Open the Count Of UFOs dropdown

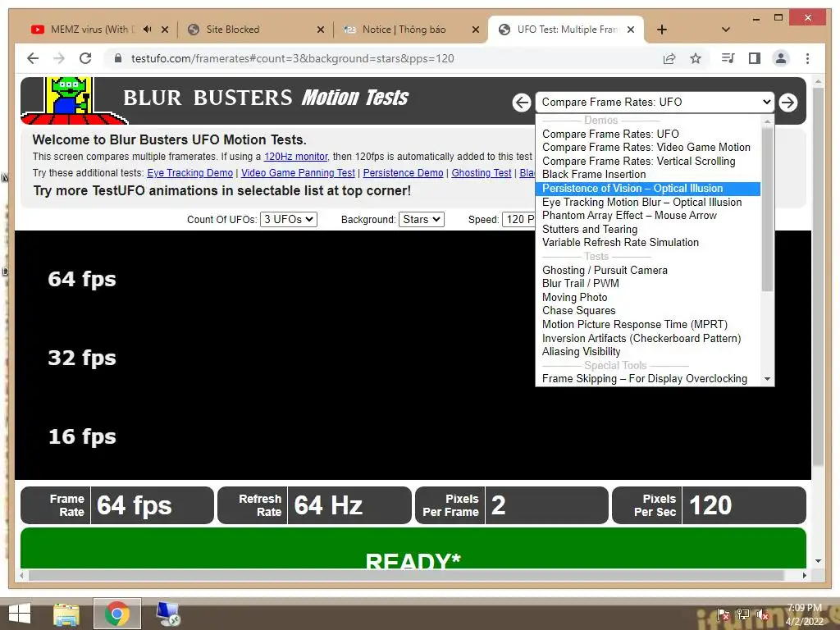(289, 220)
